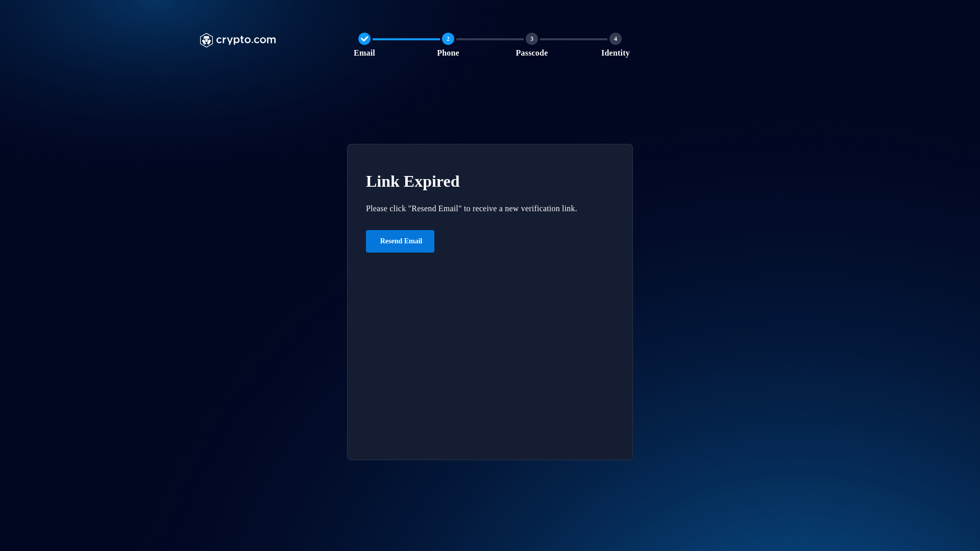Screen dimensions: 980x551
Task: Click the Link Expired heading
Action: click(x=413, y=181)
